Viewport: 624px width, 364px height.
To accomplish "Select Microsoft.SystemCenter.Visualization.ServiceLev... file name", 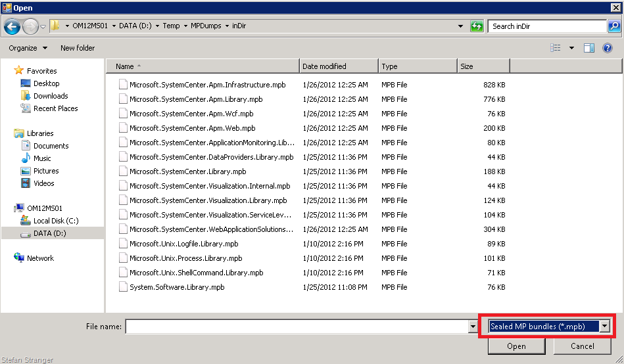I will (211, 215).
